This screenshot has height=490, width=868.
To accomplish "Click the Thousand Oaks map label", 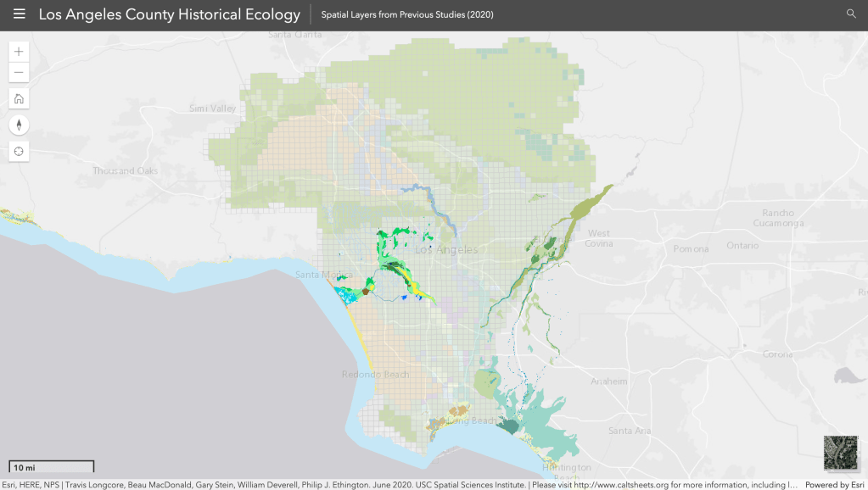I will (x=126, y=171).
